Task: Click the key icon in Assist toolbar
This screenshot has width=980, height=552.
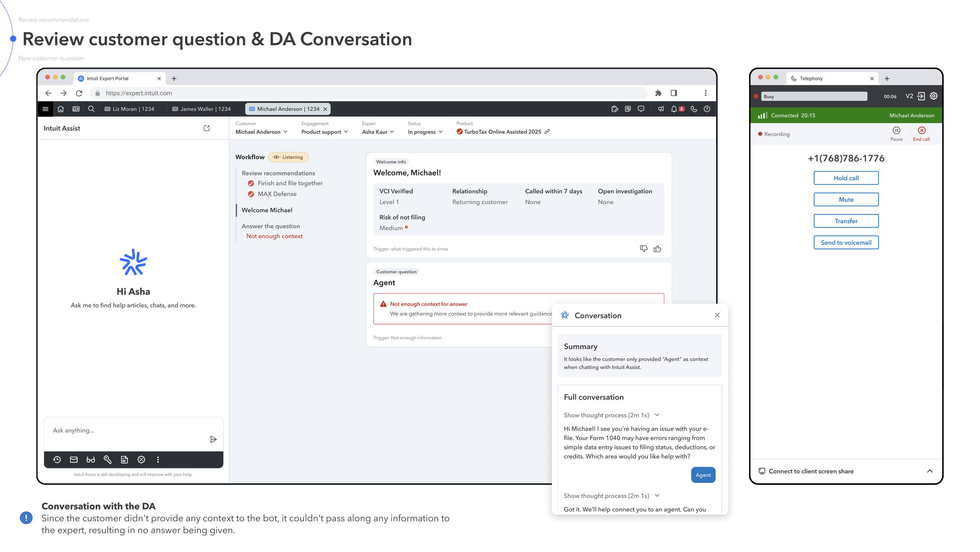Action: (x=107, y=460)
